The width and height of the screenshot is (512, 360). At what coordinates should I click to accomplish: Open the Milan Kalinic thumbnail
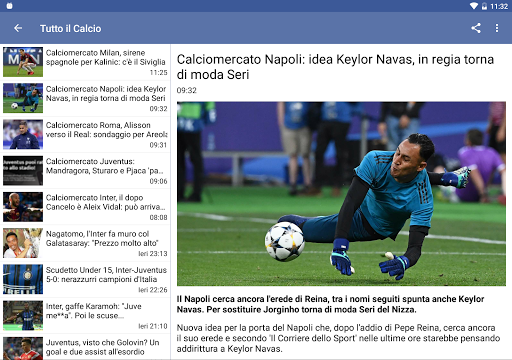[x=23, y=62]
